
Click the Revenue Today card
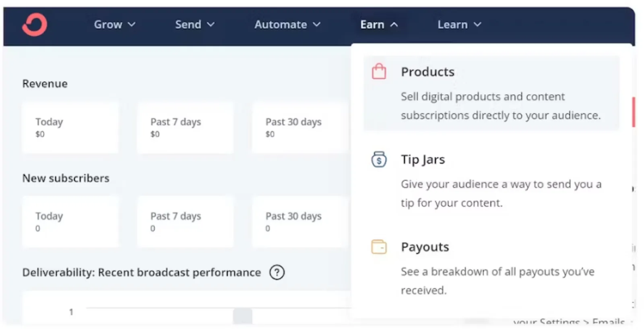click(x=70, y=128)
